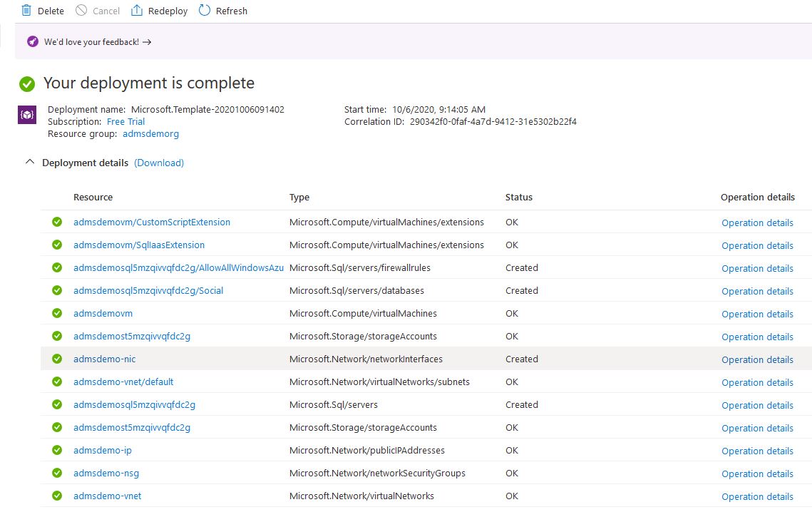Open the admsdemo-nic network interface
Image resolution: width=812 pixels, height=522 pixels.
click(105, 359)
